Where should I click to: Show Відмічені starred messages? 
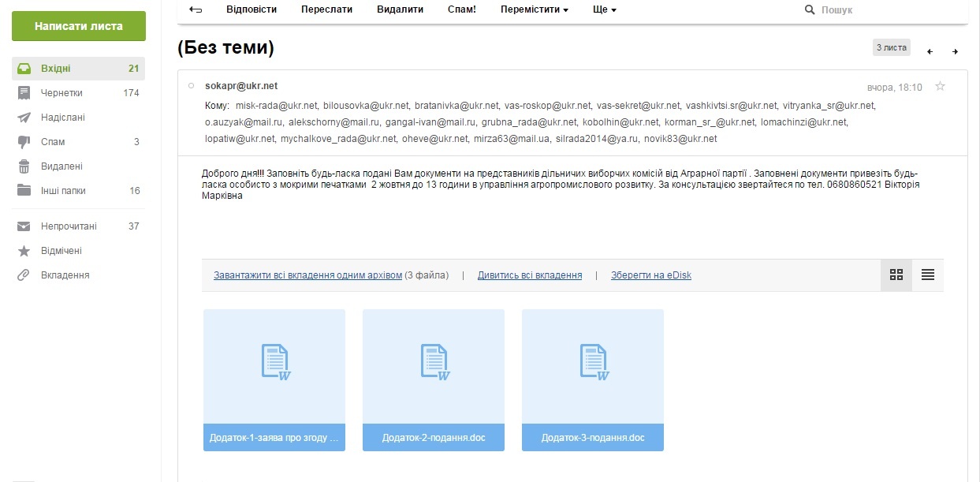click(61, 251)
